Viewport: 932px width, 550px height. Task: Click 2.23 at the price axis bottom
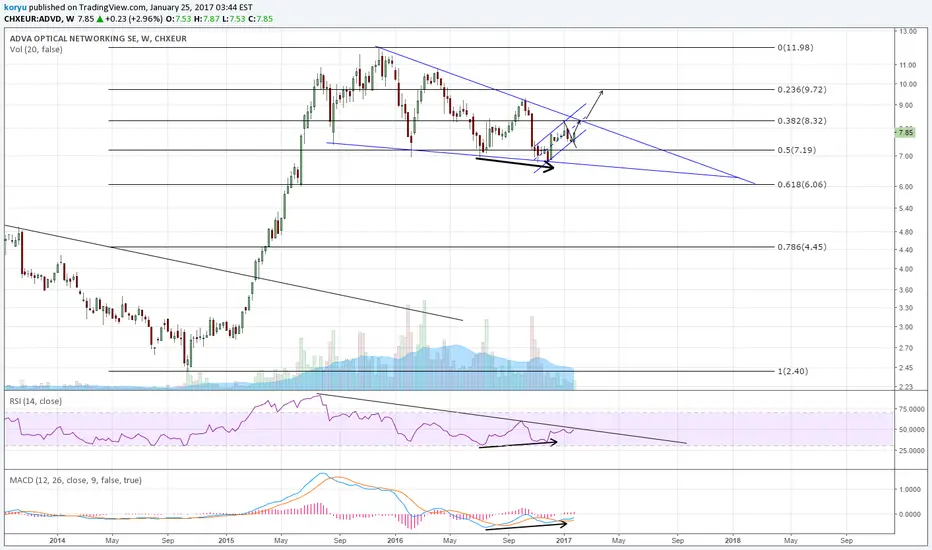(x=906, y=387)
